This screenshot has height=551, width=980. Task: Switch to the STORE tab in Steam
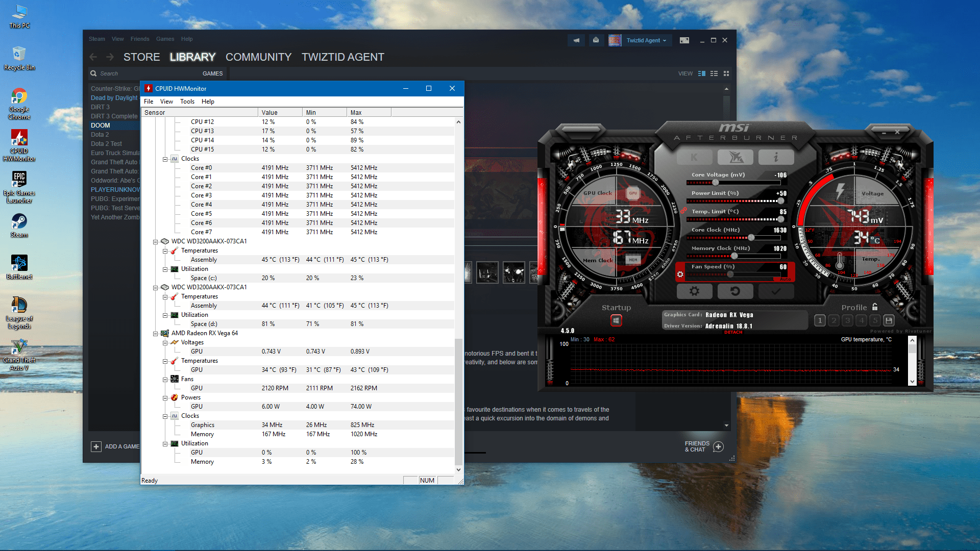pyautogui.click(x=141, y=57)
